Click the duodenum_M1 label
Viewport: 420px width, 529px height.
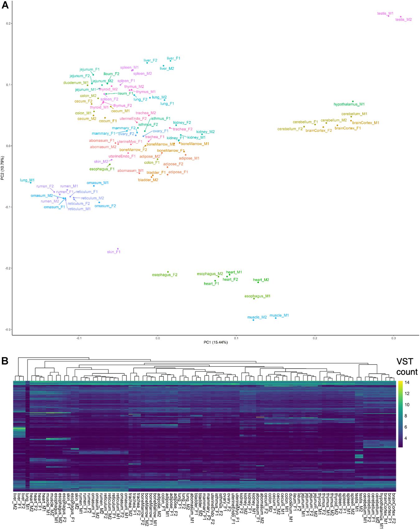pos(76,83)
